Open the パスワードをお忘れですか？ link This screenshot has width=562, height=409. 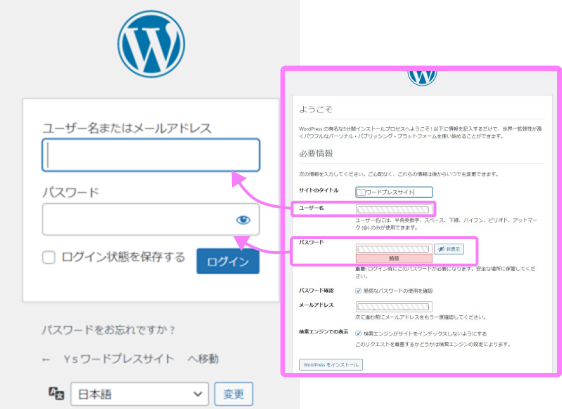[x=108, y=330]
